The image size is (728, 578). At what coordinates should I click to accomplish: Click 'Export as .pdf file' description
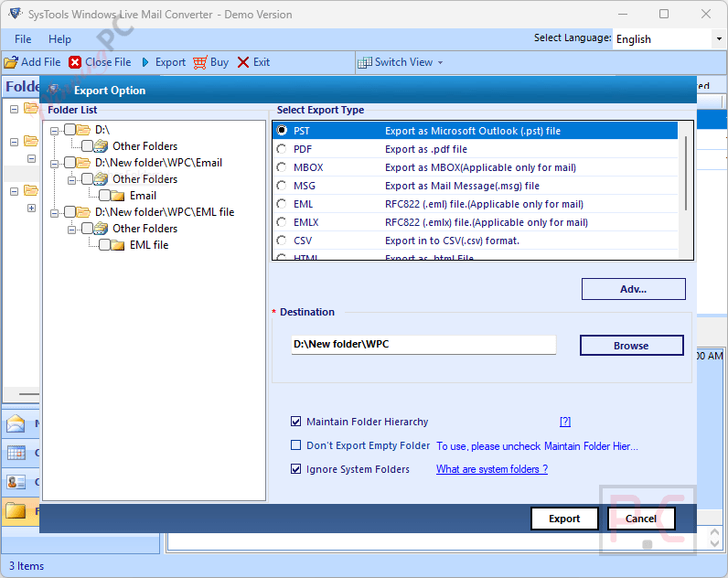426,149
